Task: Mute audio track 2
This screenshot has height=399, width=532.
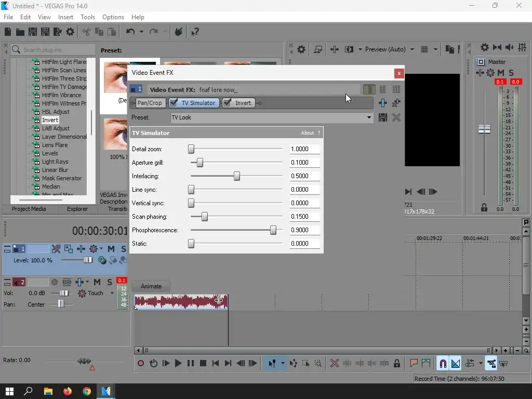Action: (x=97, y=282)
